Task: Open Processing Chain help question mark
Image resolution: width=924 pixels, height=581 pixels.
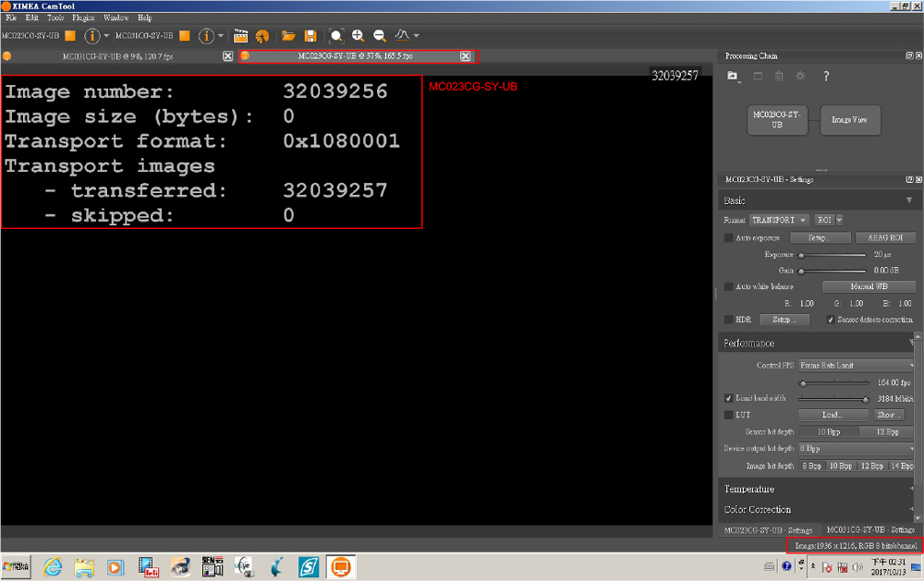Action: (x=826, y=76)
